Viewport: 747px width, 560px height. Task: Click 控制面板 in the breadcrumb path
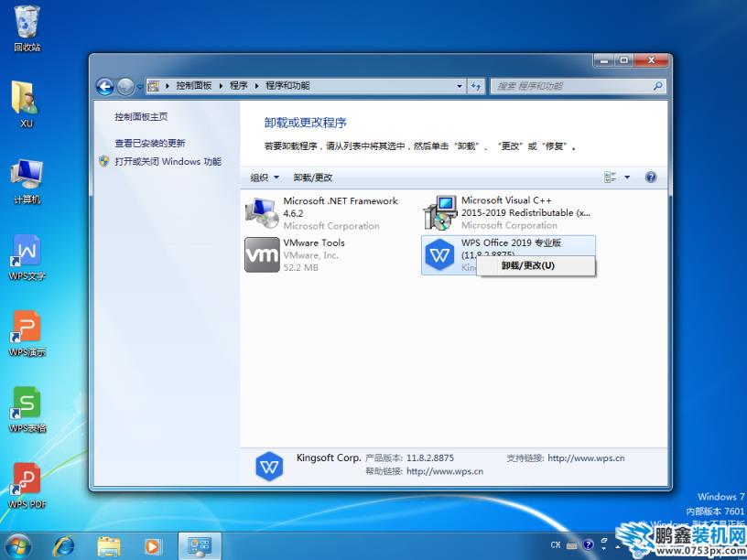point(194,86)
